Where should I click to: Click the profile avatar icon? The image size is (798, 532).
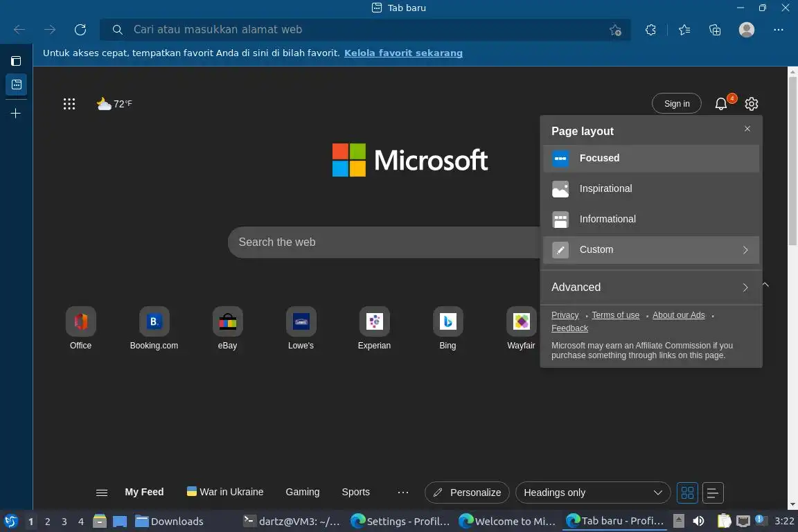click(x=747, y=30)
